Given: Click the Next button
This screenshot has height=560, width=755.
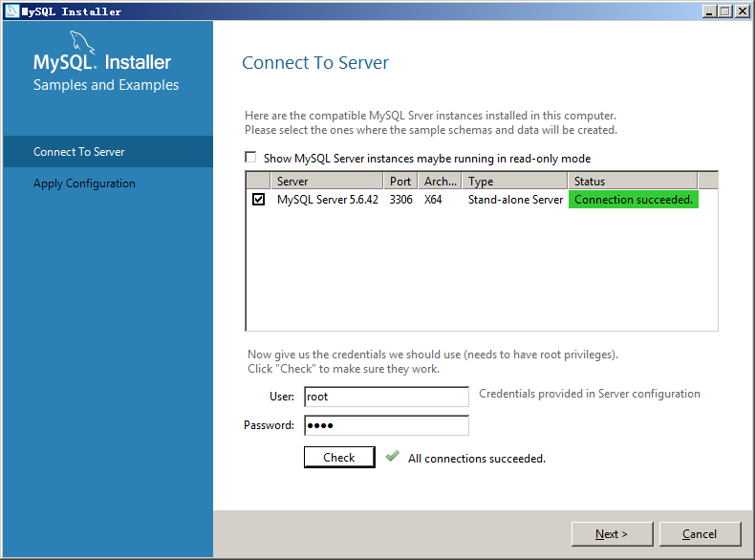Looking at the screenshot, I should click(612, 534).
